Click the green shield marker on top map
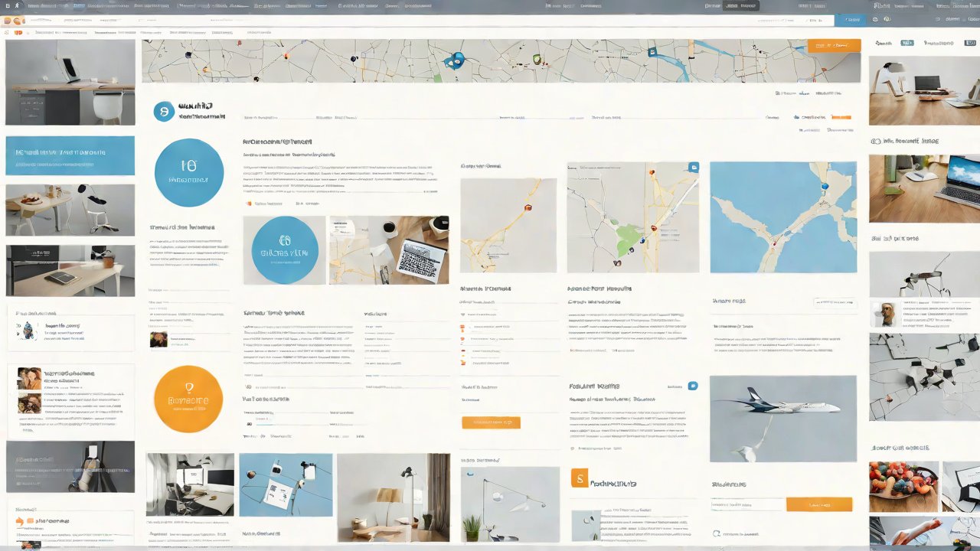The image size is (980, 551). coord(537,59)
